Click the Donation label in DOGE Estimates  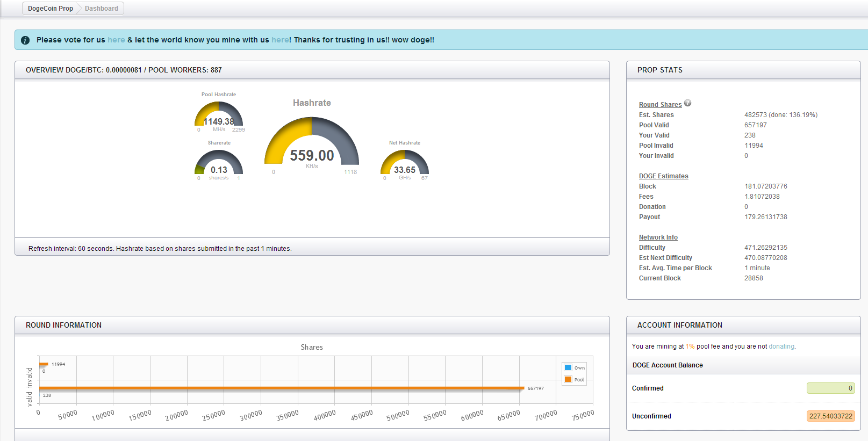click(x=652, y=207)
